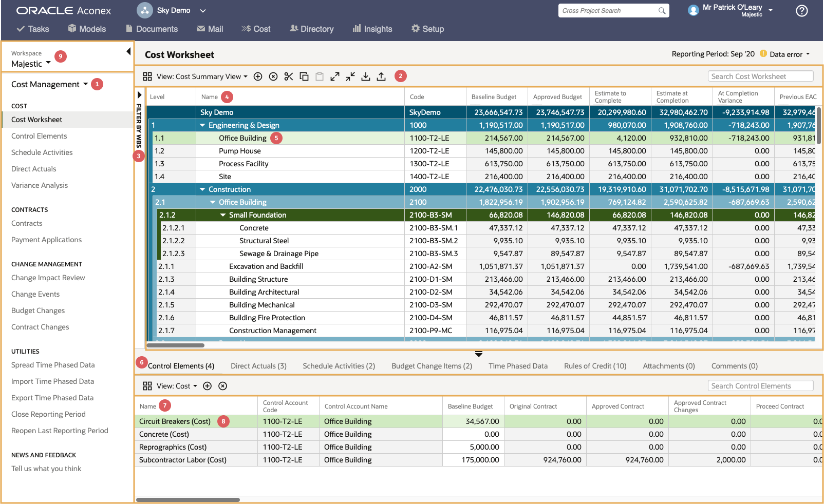The image size is (824, 504).
Task: Open the help question mark icon
Action: click(x=802, y=11)
